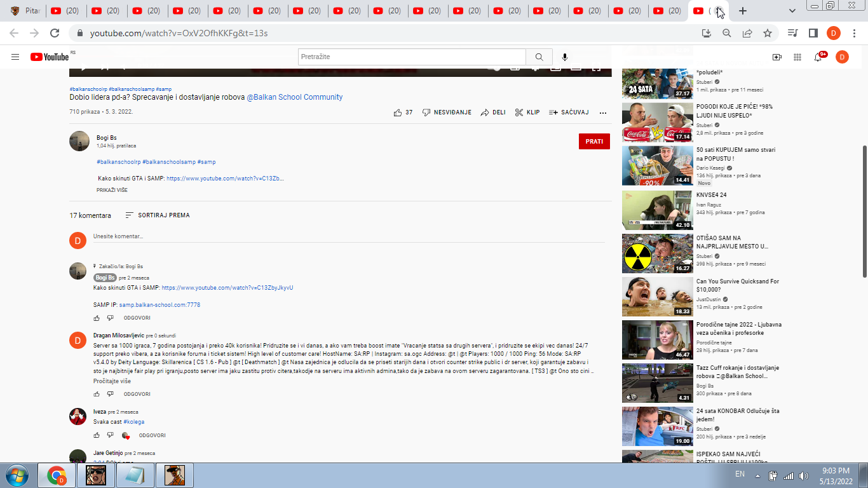Viewport: 868px width, 488px height.
Task: Click the YouTube logo
Action: pyautogui.click(x=50, y=57)
